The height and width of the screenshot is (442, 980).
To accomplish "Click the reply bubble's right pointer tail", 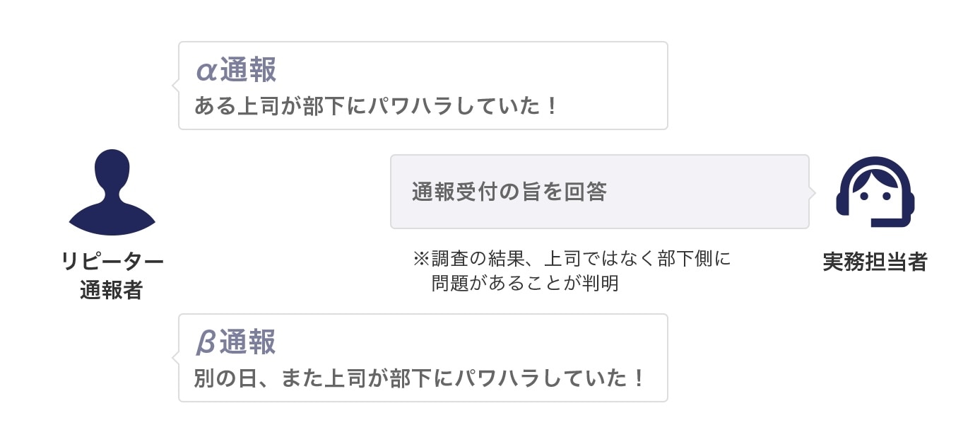I will click(812, 192).
